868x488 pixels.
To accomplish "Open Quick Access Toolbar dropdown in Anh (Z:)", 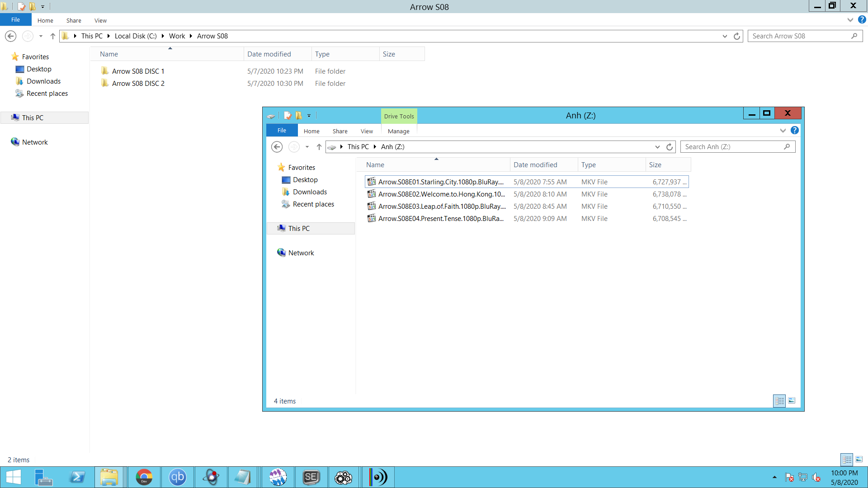I will pyautogui.click(x=309, y=116).
